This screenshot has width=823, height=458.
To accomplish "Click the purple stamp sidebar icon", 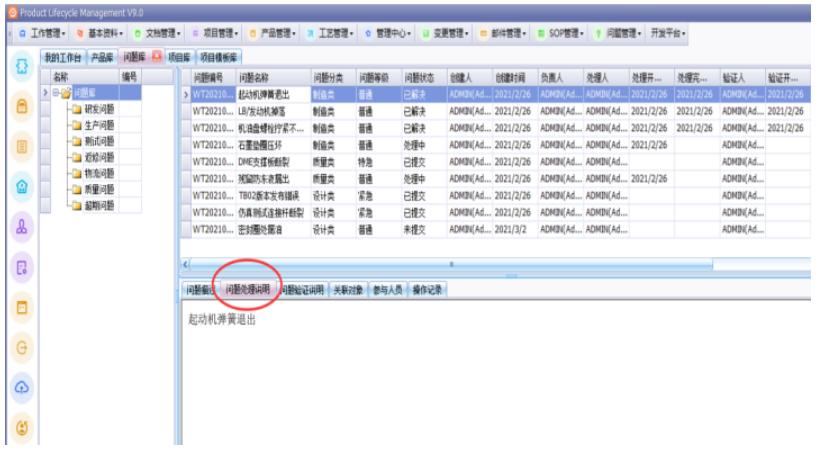I will [x=22, y=227].
